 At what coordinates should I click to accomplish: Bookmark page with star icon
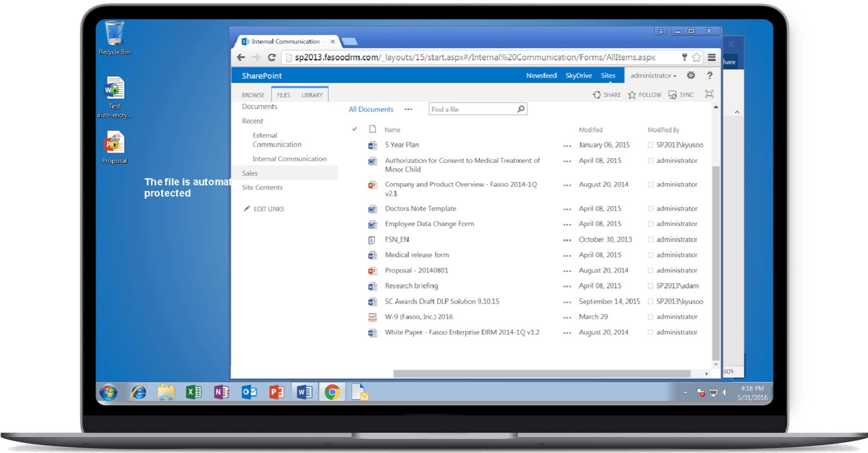coord(696,57)
